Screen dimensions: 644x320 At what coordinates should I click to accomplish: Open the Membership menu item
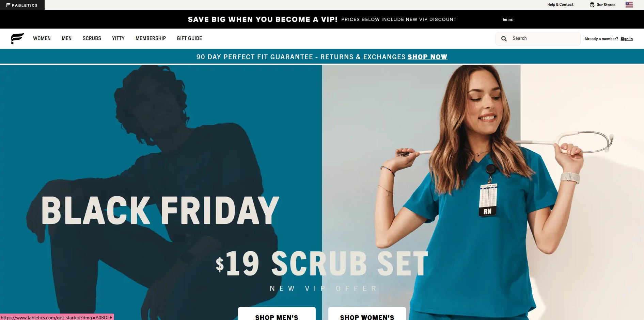click(x=151, y=38)
